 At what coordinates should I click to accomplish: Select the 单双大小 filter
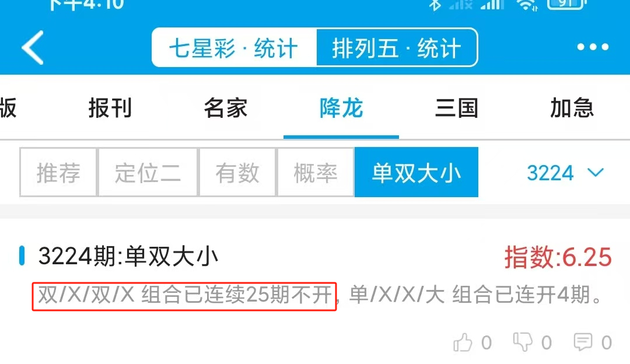click(416, 172)
